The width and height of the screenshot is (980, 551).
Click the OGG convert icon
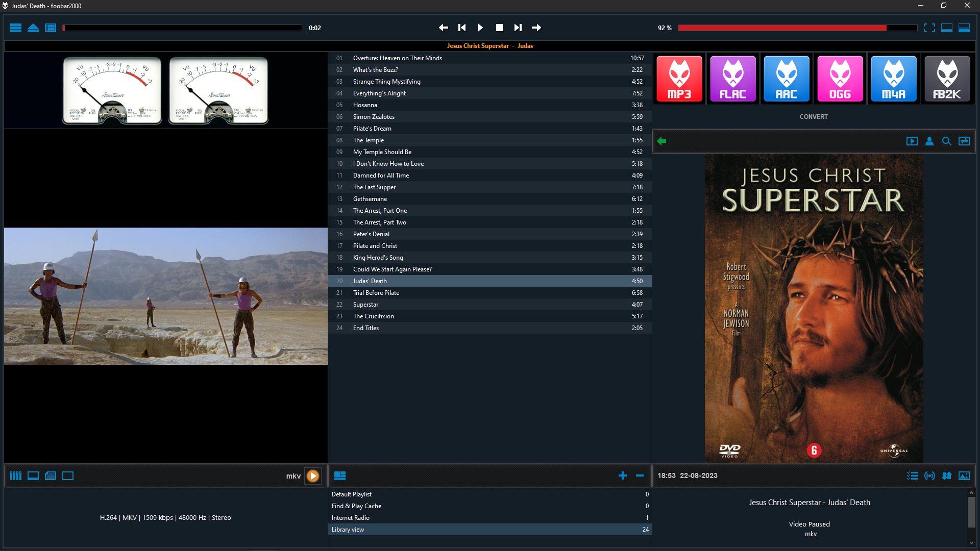(x=840, y=79)
